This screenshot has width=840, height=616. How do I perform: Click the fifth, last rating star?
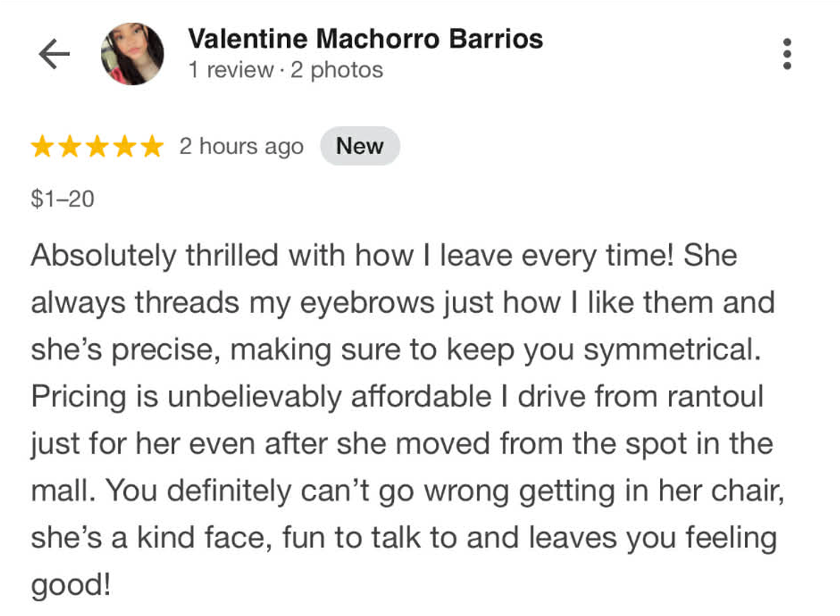coord(152,147)
